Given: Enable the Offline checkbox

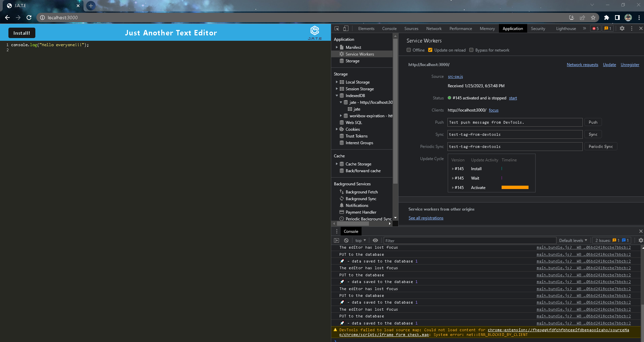Looking at the screenshot, I should [x=410, y=50].
